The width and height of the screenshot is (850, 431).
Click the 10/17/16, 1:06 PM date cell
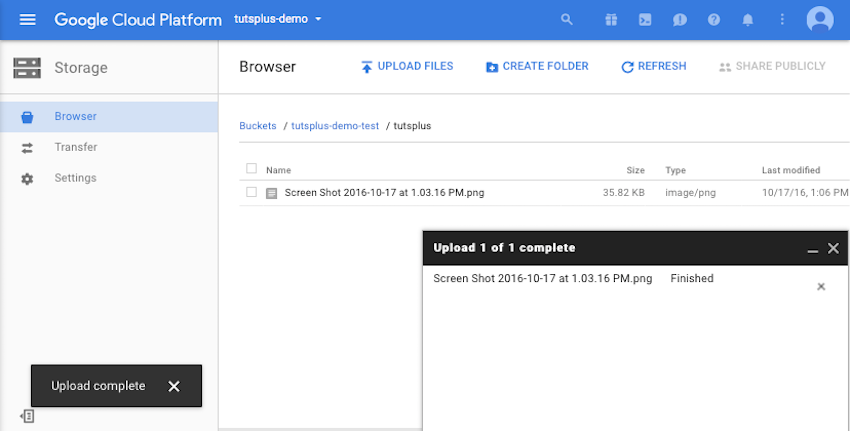tap(805, 192)
